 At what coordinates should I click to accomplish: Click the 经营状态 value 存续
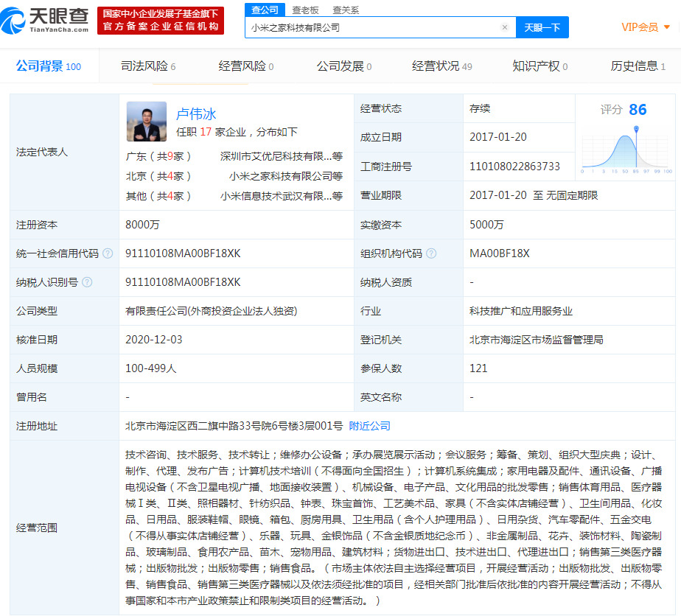[x=480, y=108]
